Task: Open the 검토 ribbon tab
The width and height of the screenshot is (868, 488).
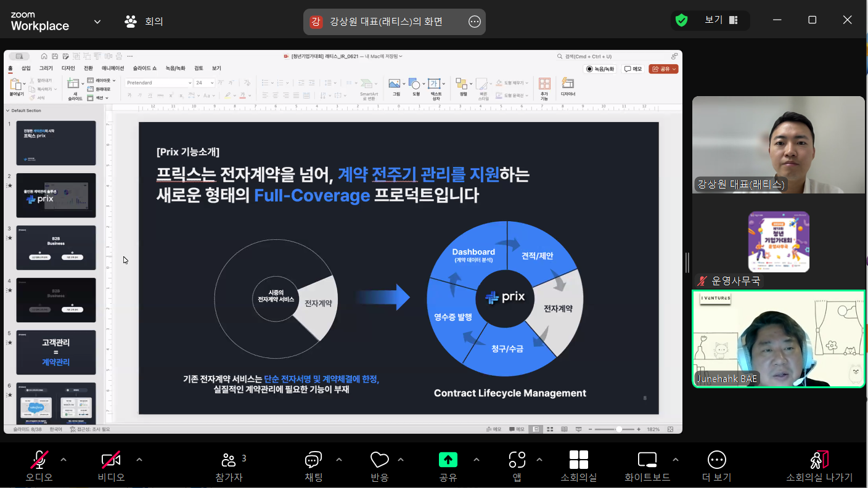Action: coord(199,68)
